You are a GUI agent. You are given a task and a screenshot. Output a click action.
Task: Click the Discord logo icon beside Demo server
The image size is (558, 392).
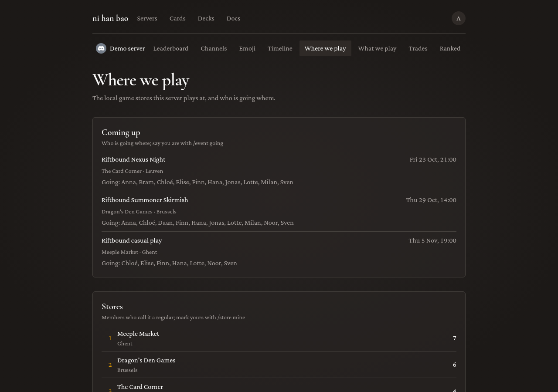[x=101, y=48]
